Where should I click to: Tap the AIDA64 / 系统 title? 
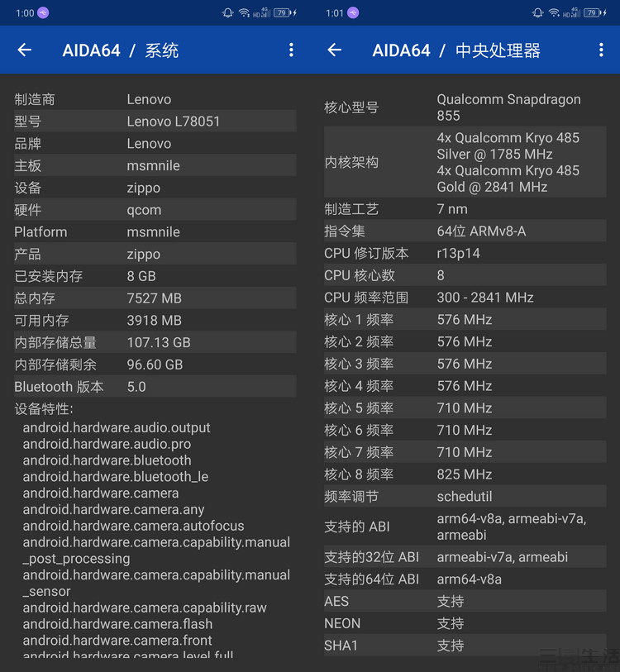pyautogui.click(x=121, y=50)
